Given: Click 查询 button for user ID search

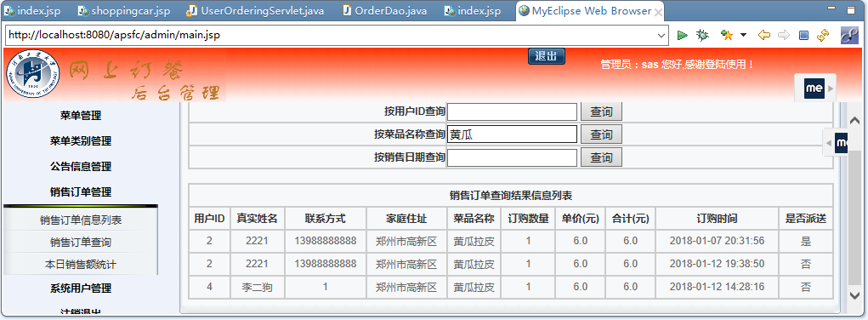Looking at the screenshot, I should 601,111.
